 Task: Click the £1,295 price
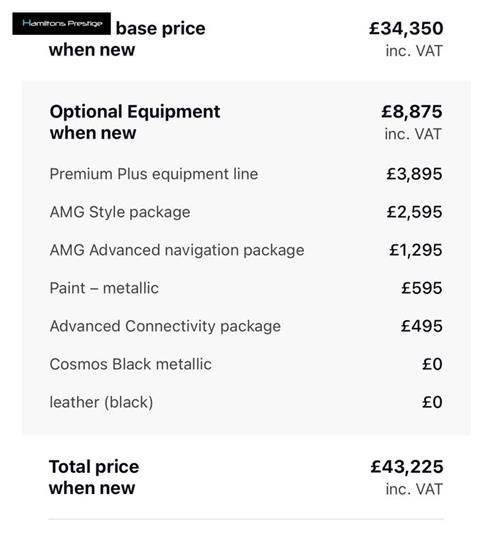point(416,250)
